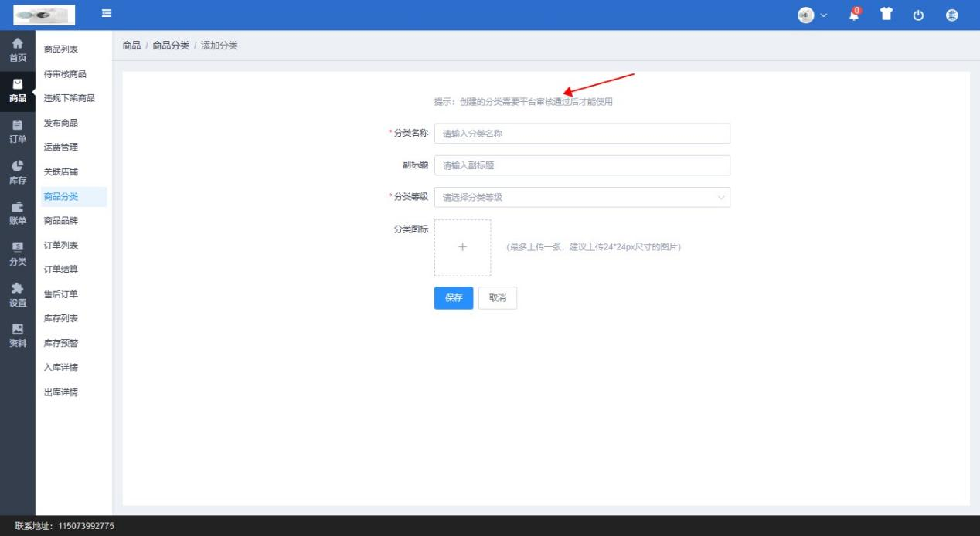The width and height of the screenshot is (980, 536).
Task: Open 库存 in the dark sidebar
Action: [x=18, y=173]
